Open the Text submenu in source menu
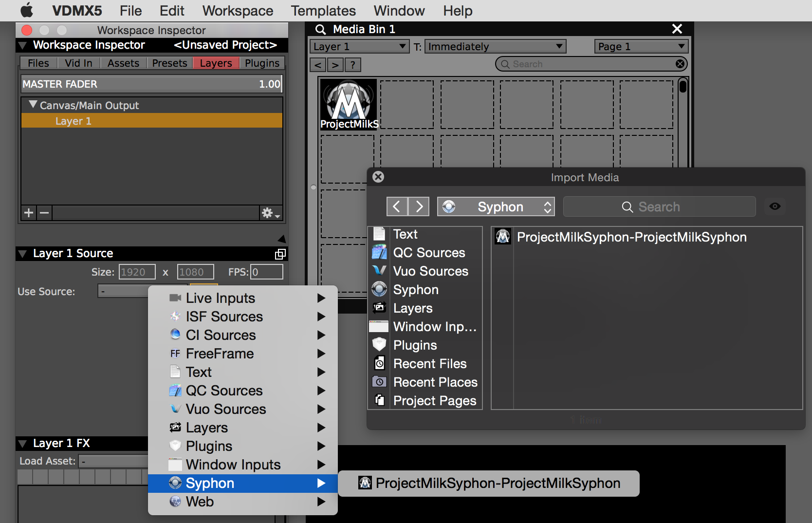This screenshot has height=523, width=812. pyautogui.click(x=242, y=372)
